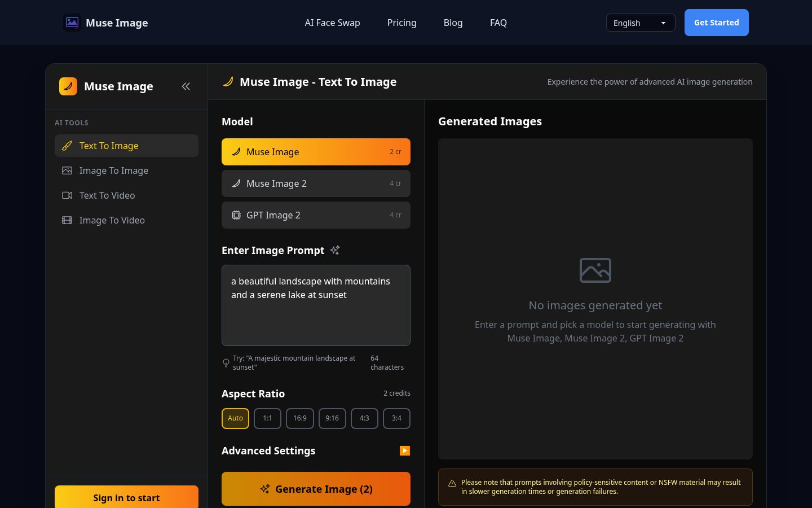Open the Pricing page

coord(401,23)
